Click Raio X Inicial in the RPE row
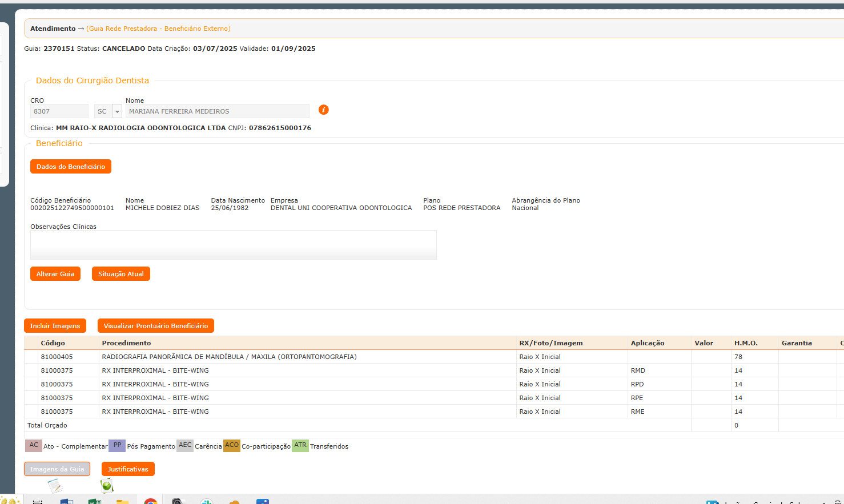844x504 pixels. click(540, 398)
